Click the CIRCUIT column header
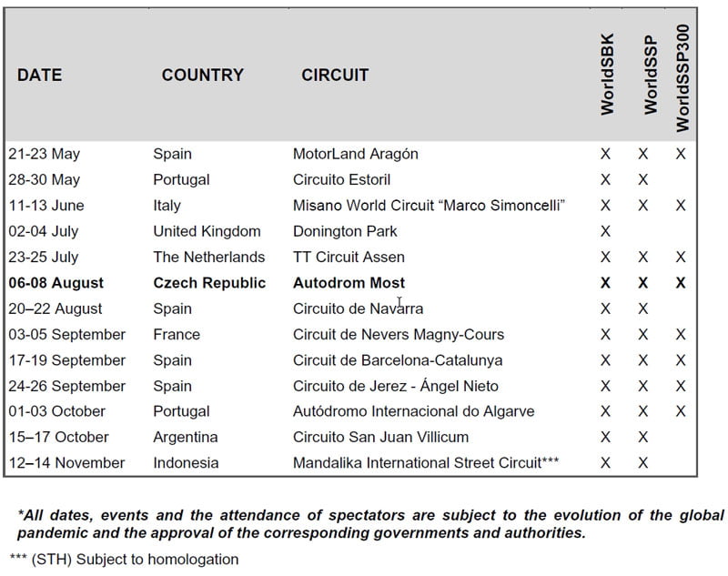This screenshot has height=576, width=728. [335, 76]
